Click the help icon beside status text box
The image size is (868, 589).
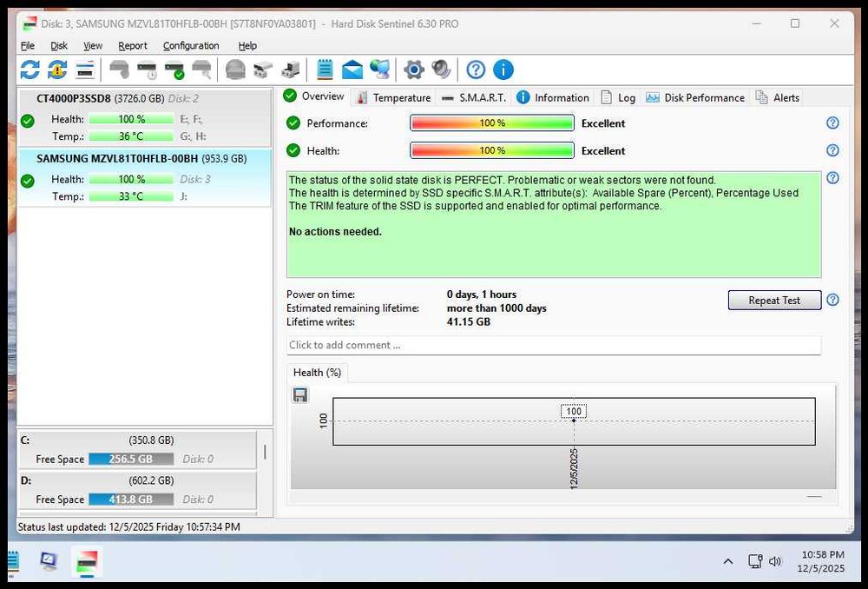click(832, 178)
